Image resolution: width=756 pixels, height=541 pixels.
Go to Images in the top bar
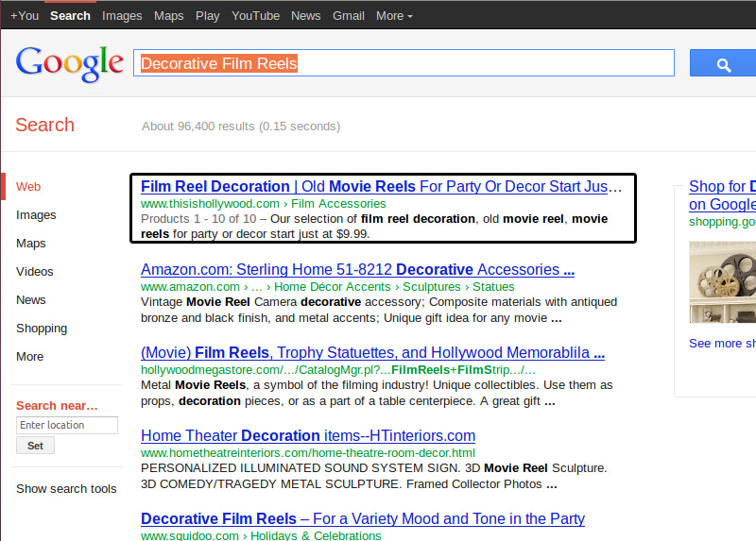tap(122, 16)
